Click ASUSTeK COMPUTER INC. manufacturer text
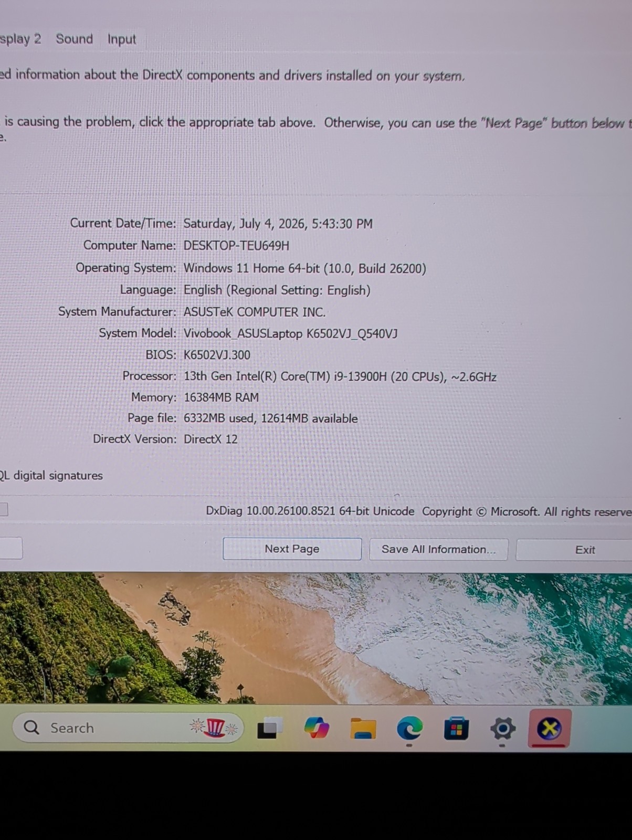This screenshot has width=632, height=840. (x=254, y=312)
